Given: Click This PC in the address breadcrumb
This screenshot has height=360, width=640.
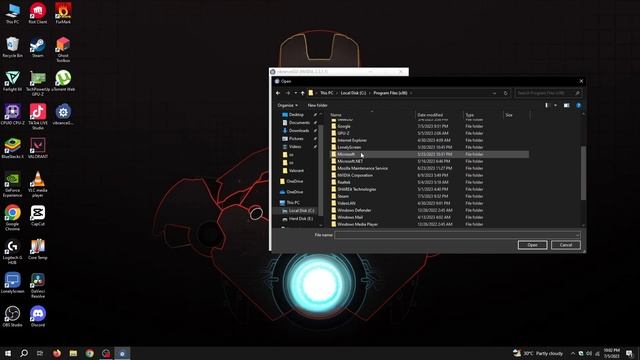Looking at the screenshot, I should 327,93.
